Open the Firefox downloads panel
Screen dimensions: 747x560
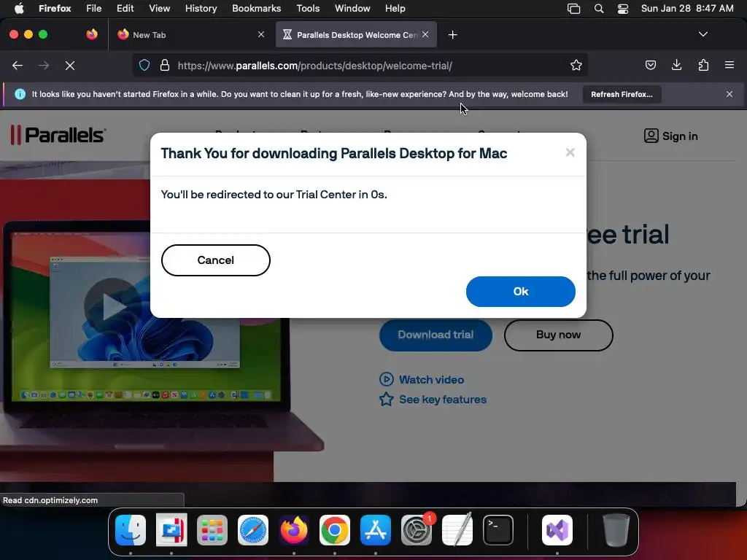point(676,65)
